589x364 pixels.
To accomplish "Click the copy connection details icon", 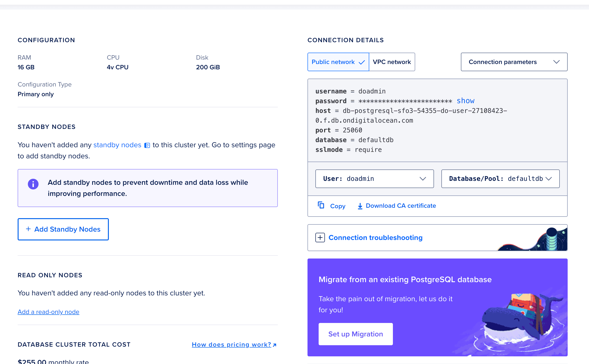I will (x=321, y=205).
